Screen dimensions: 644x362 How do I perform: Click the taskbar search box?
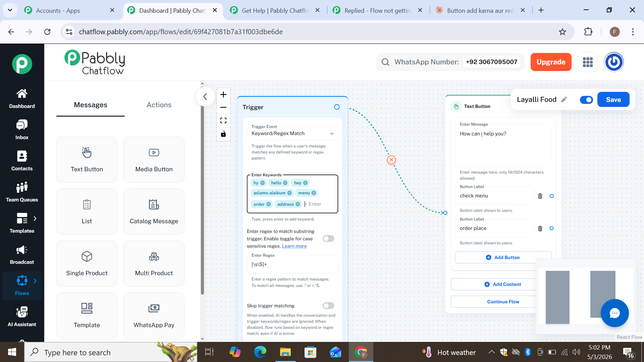[x=111, y=352]
